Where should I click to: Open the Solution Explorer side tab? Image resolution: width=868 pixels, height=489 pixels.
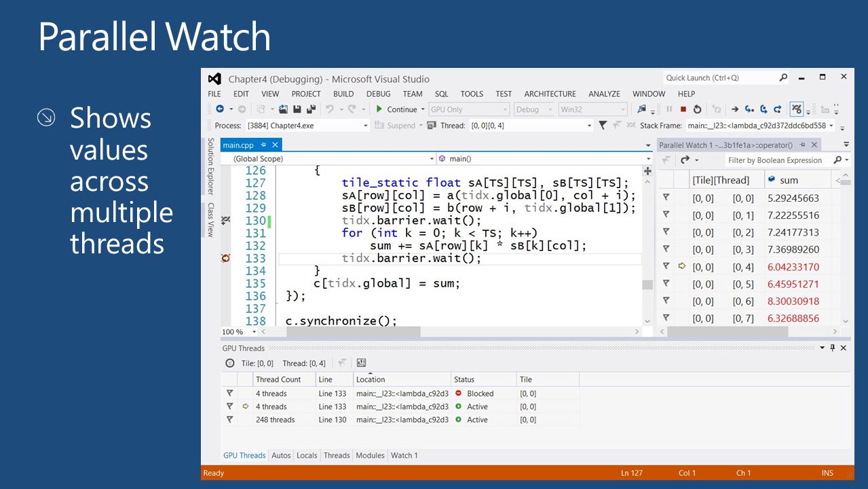tap(210, 166)
